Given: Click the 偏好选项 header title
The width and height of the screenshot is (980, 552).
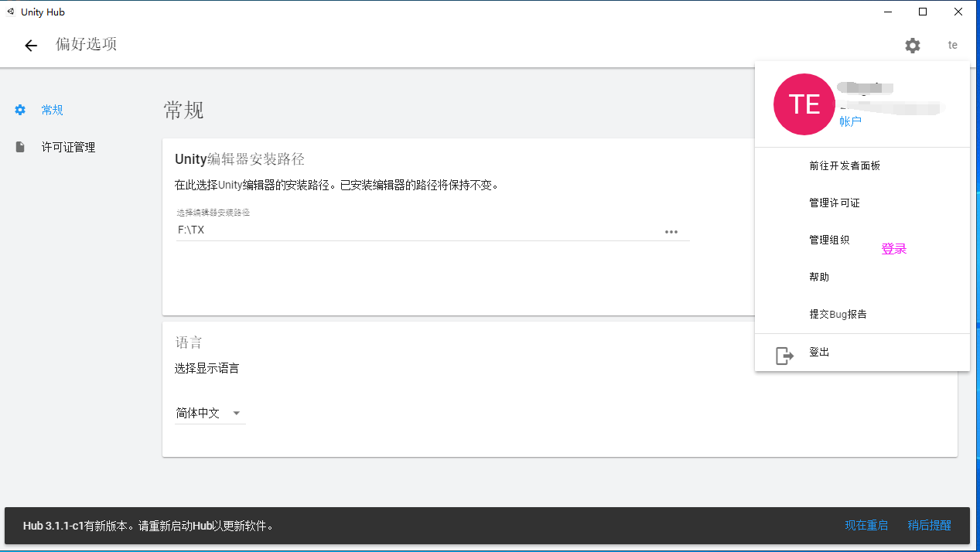Looking at the screenshot, I should (x=86, y=44).
